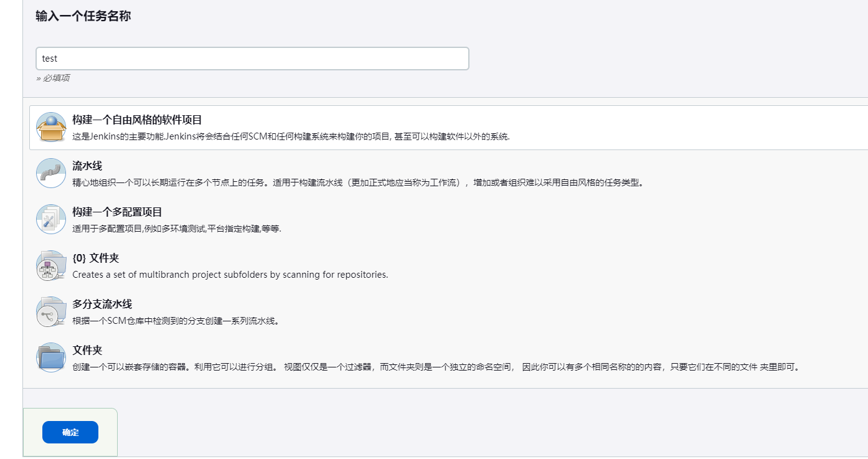Select the 构建一个多配置项目 title
This screenshot has width=868, height=459.
[x=117, y=212]
